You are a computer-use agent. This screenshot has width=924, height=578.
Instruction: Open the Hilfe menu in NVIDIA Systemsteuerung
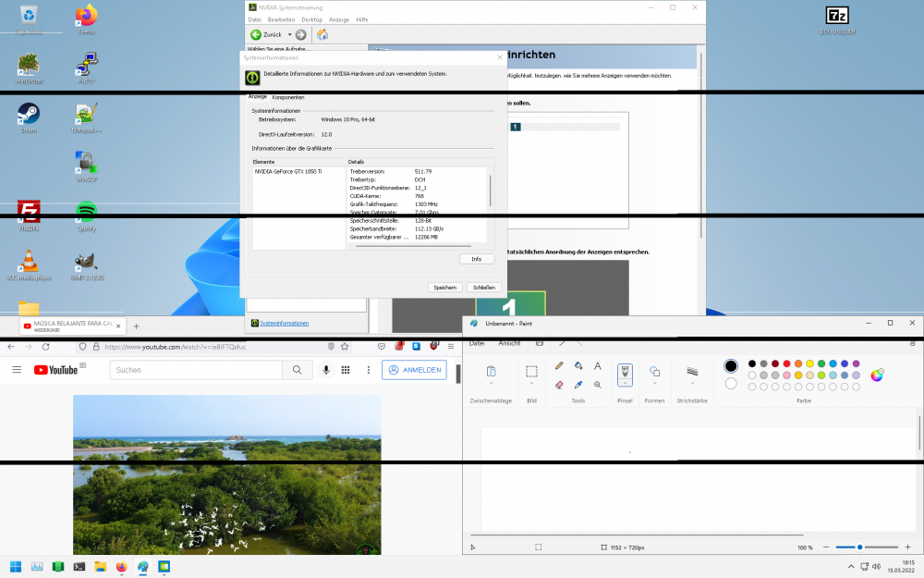[x=362, y=19]
